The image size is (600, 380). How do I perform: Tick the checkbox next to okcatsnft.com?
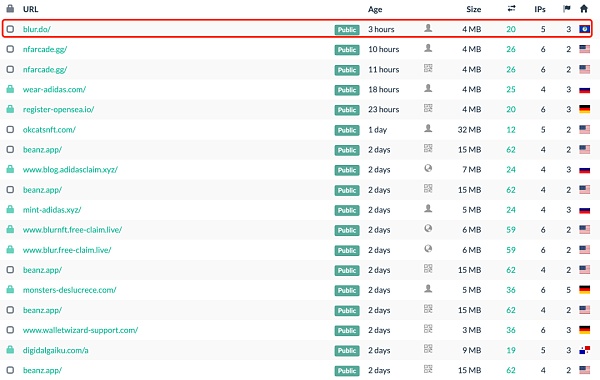[10, 129]
